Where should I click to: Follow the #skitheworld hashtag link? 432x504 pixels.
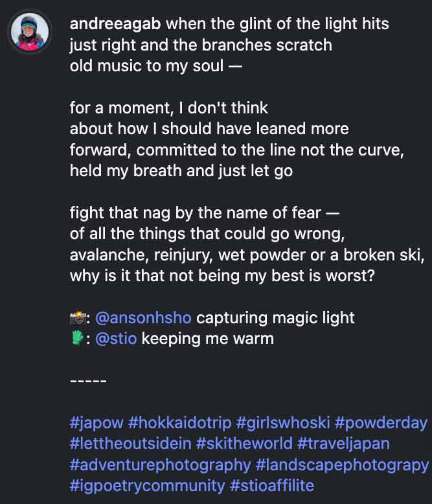point(244,444)
